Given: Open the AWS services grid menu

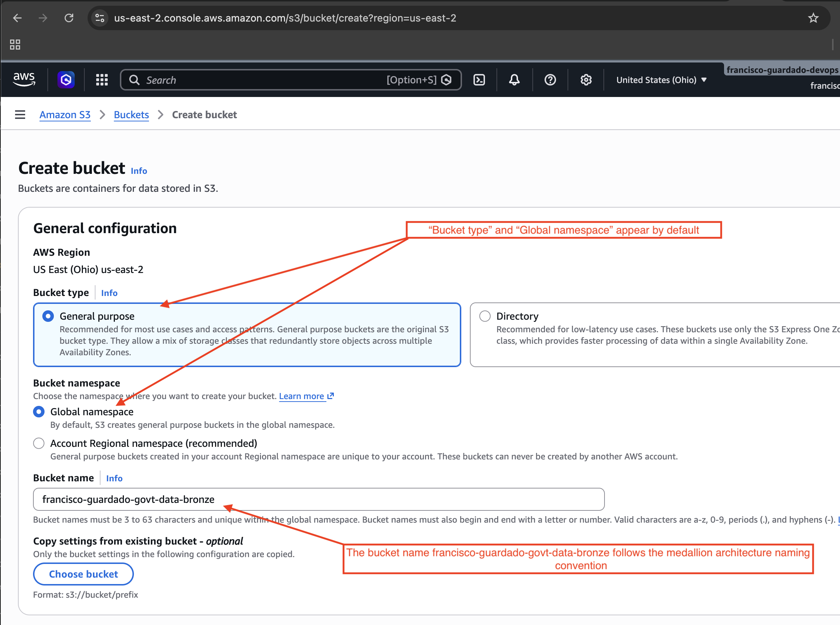Looking at the screenshot, I should (x=102, y=80).
